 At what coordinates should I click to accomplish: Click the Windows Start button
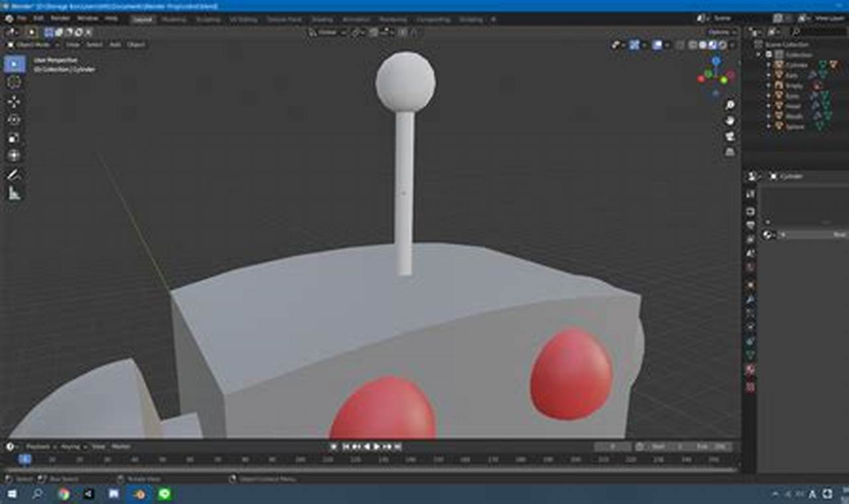[x=13, y=494]
